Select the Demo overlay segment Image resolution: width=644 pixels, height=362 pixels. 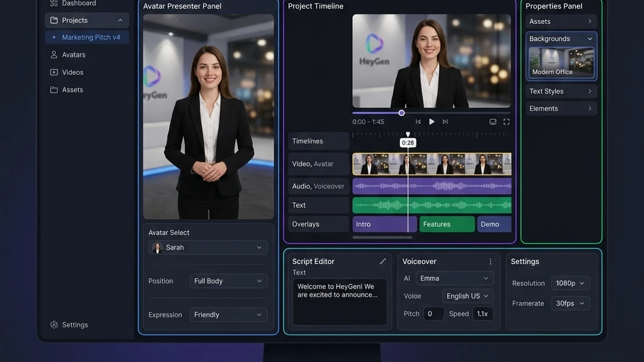click(x=494, y=224)
